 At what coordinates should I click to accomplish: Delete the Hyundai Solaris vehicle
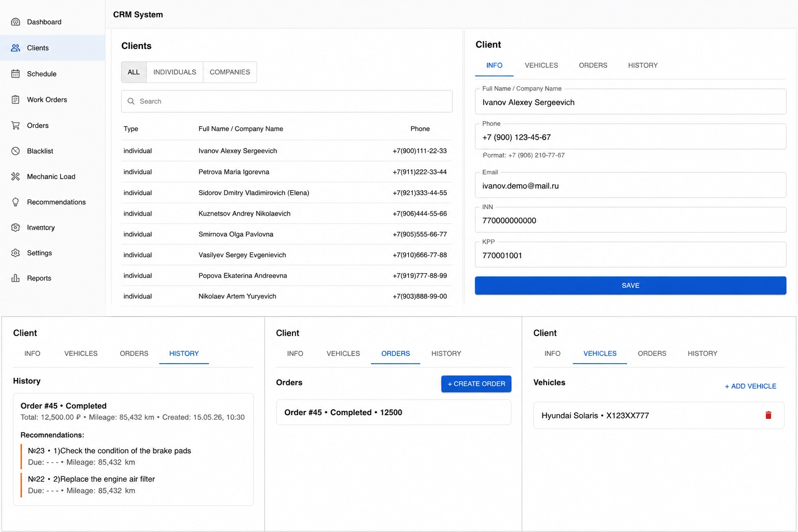coord(768,415)
